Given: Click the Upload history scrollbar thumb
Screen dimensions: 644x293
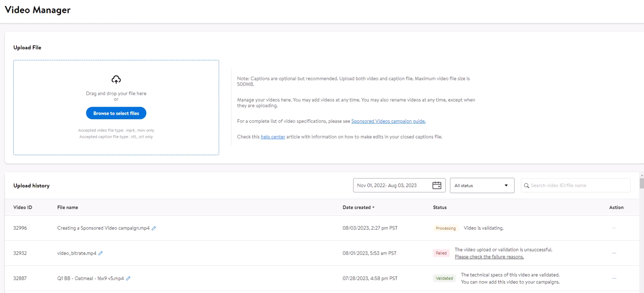Looking at the screenshot, I should 642,183.
